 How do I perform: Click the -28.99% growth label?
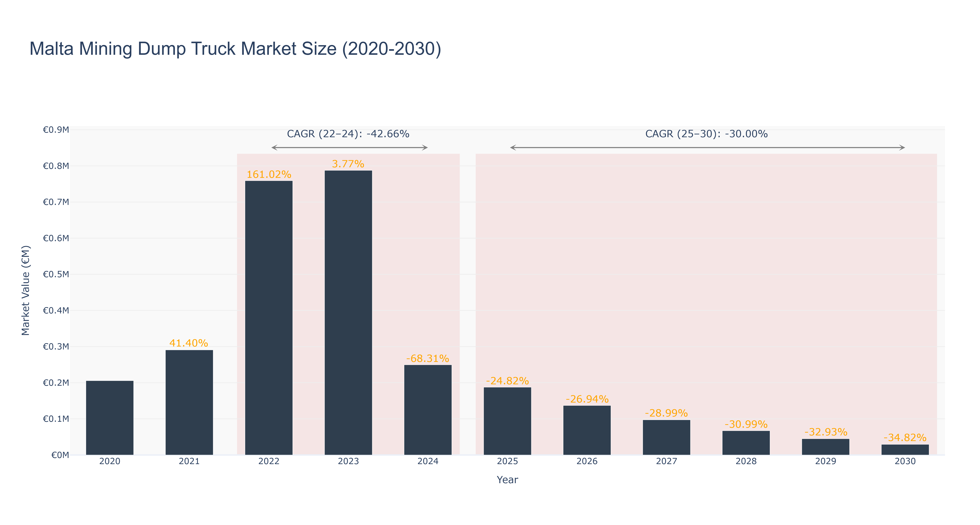pyautogui.click(x=666, y=413)
